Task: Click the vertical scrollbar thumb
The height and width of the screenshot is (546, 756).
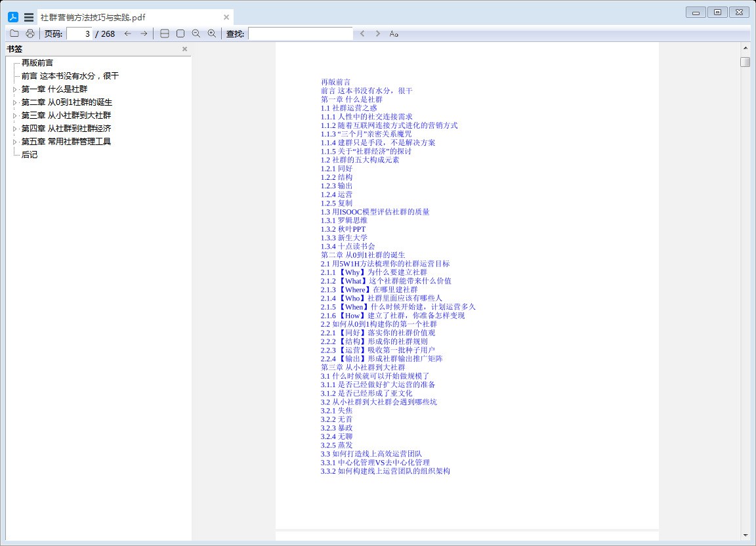Action: (745, 62)
